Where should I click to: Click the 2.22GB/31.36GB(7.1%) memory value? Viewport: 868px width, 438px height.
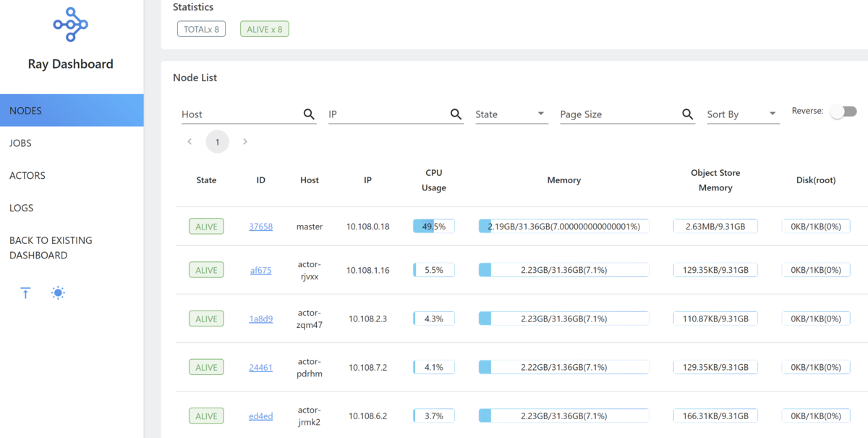coord(564,367)
